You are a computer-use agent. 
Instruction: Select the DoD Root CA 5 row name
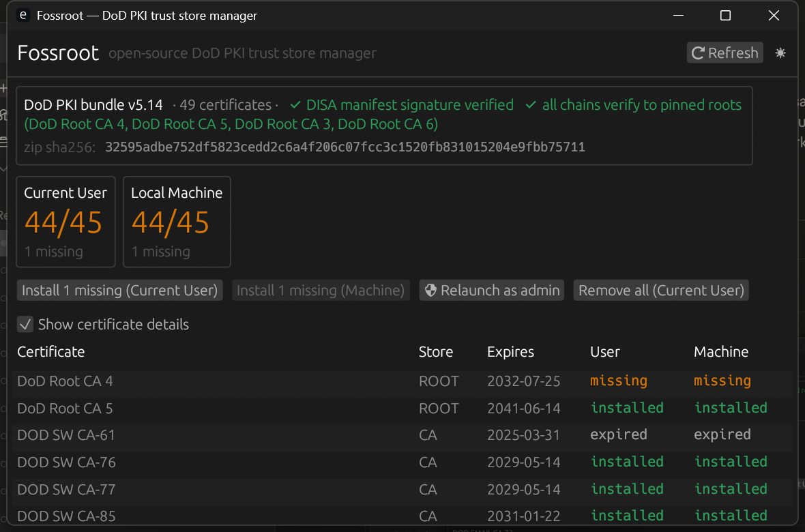point(65,409)
